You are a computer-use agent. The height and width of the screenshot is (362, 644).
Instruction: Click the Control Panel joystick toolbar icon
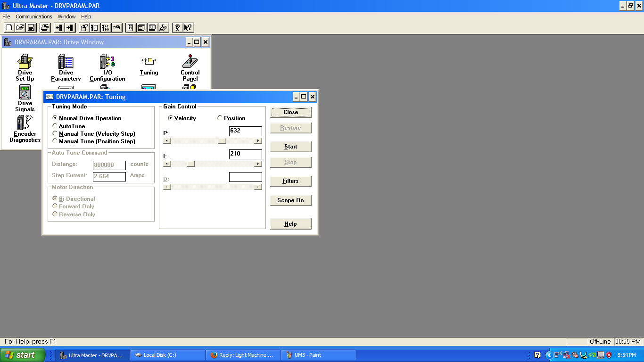pos(163,28)
